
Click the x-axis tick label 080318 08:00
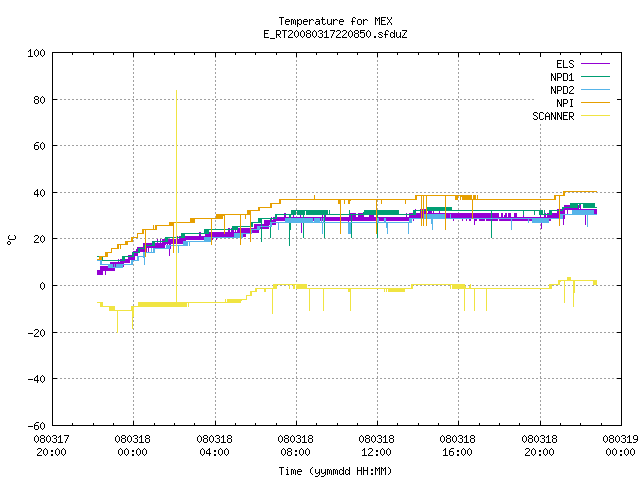pyautogui.click(x=296, y=446)
